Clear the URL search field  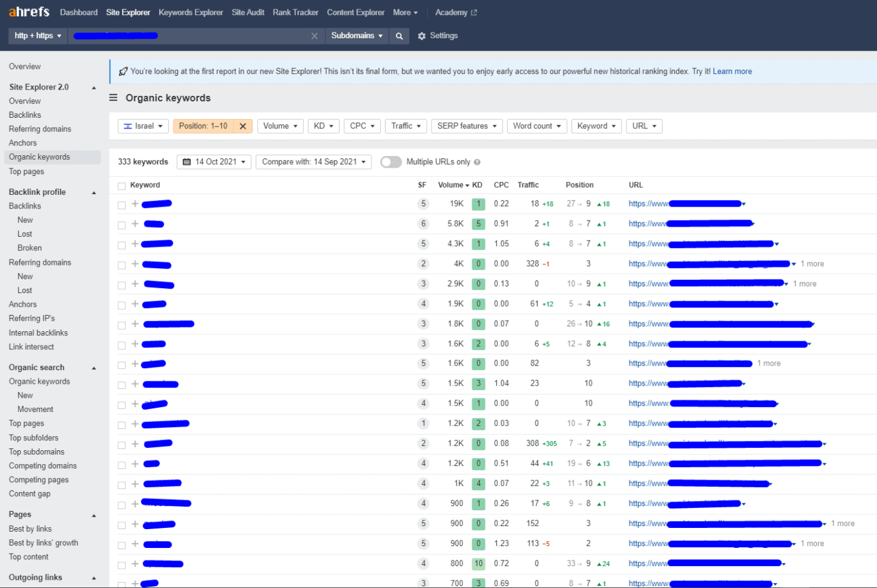[x=314, y=36]
